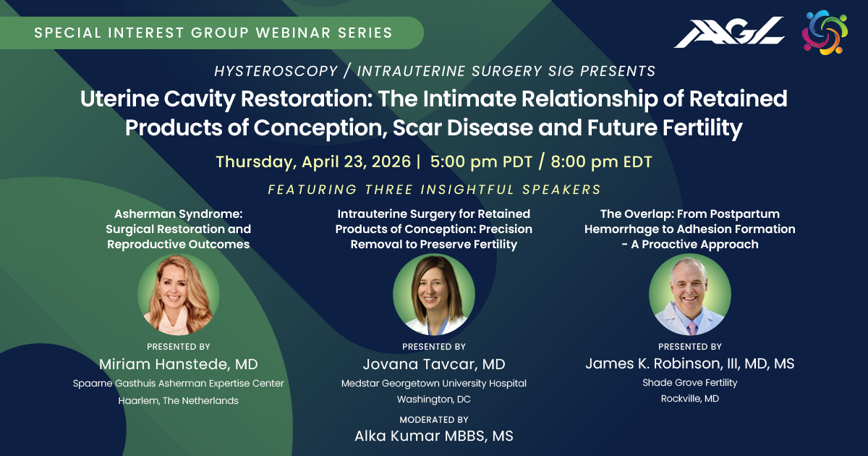Select the Intrauterine Surgery for Retained Products talk title

point(434,229)
